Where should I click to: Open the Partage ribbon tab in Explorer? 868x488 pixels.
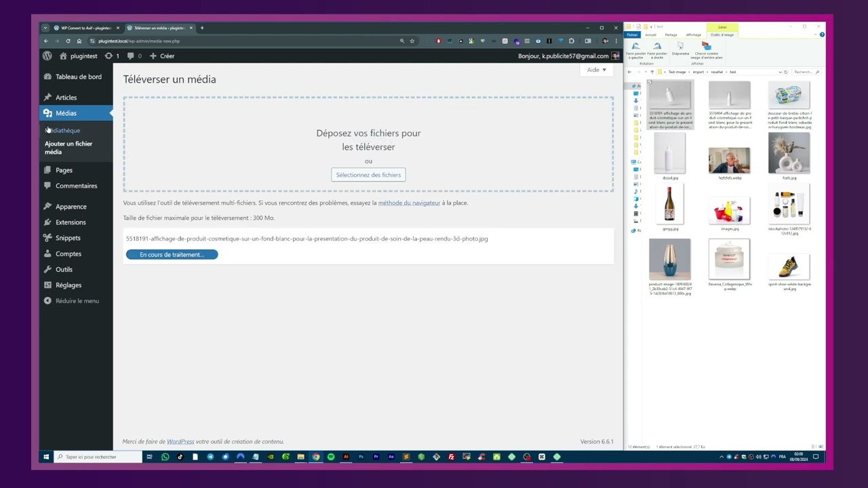pyautogui.click(x=671, y=35)
